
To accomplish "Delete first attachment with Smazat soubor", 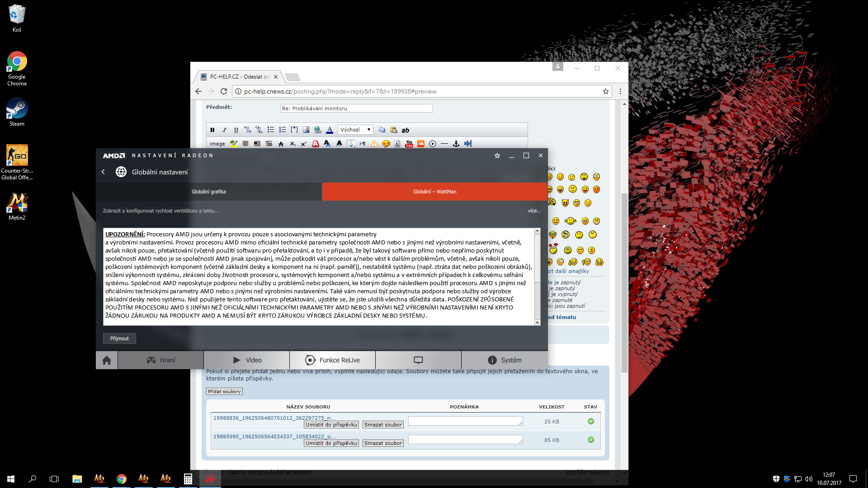I will point(383,425).
